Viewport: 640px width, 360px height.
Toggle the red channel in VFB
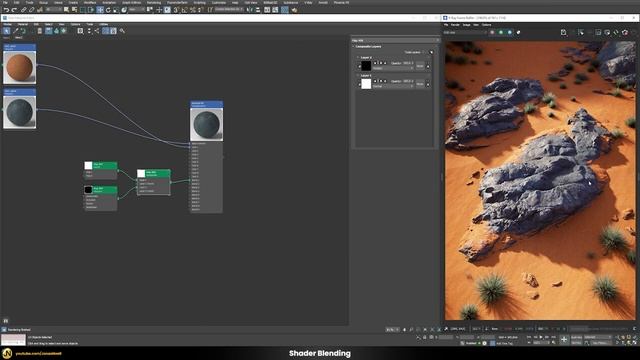click(x=492, y=32)
